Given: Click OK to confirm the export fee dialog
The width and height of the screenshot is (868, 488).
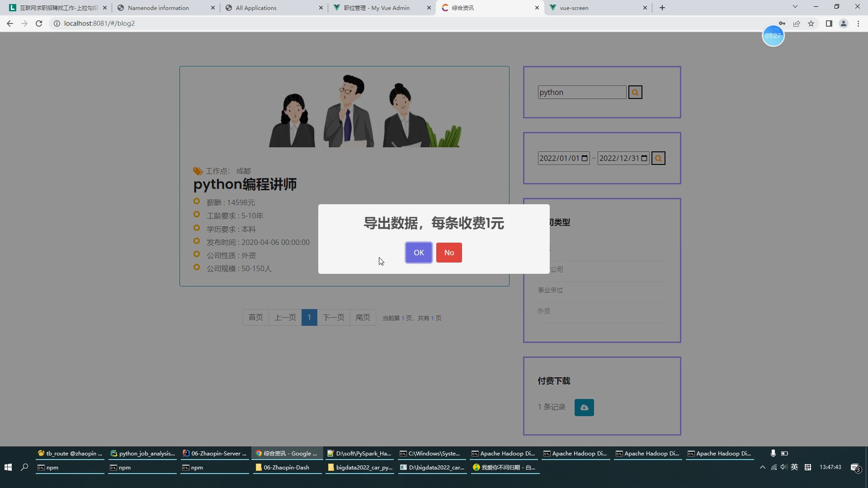Looking at the screenshot, I should coord(418,253).
